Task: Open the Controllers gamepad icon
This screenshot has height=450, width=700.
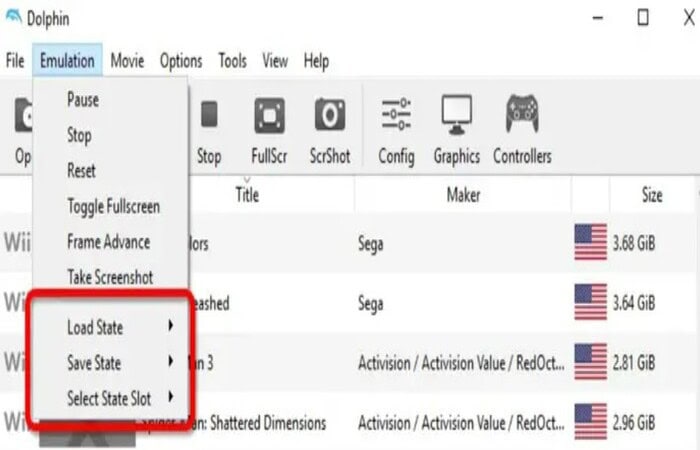Action: click(x=522, y=114)
